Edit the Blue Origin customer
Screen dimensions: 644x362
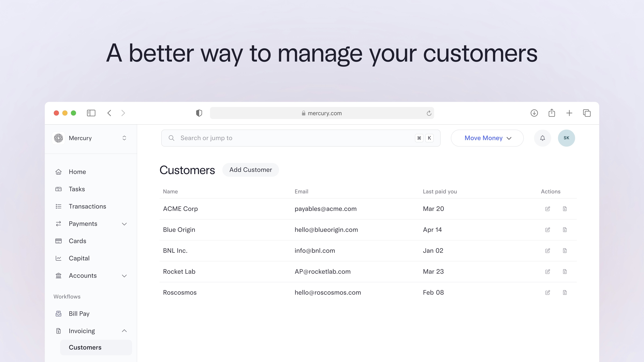tap(548, 230)
